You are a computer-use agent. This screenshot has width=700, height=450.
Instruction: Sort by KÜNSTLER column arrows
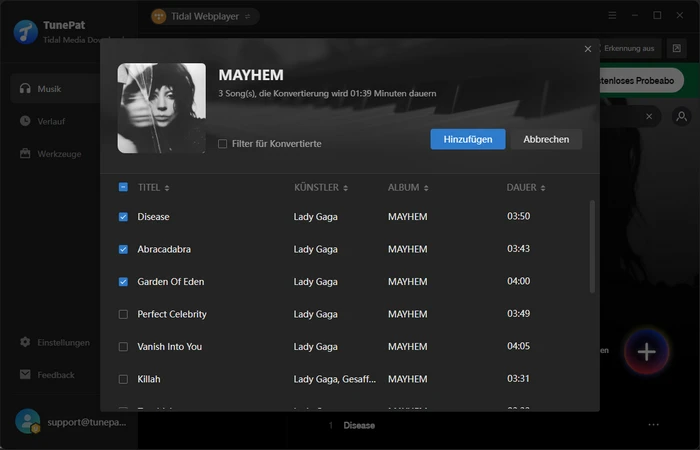tap(346, 188)
